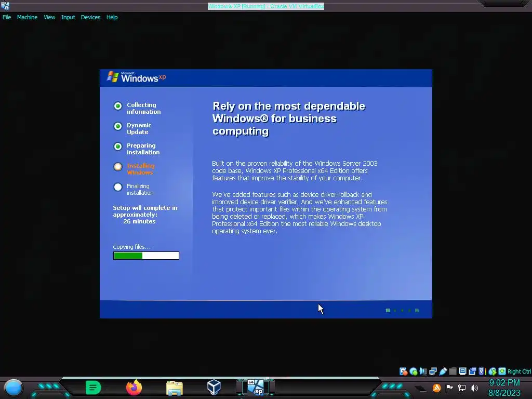Click the Finalizing installation step indicator
Viewport: 532px width, 399px height.
tap(118, 187)
